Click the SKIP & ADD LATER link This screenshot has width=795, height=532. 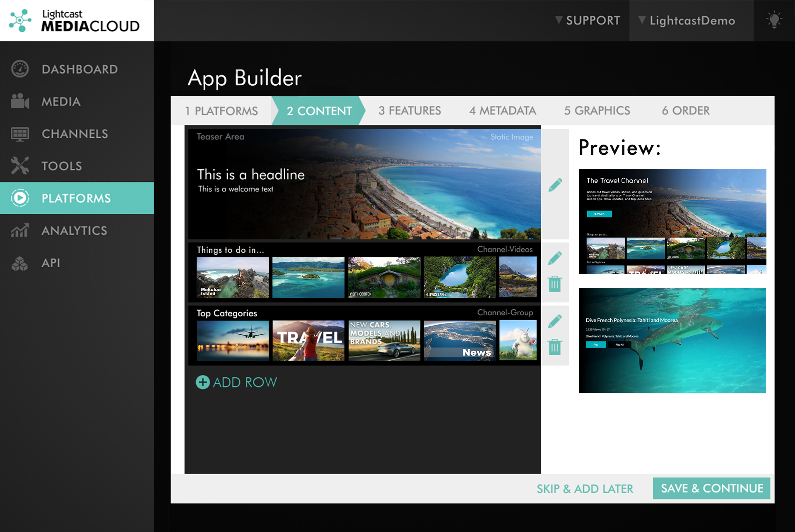pyautogui.click(x=585, y=489)
